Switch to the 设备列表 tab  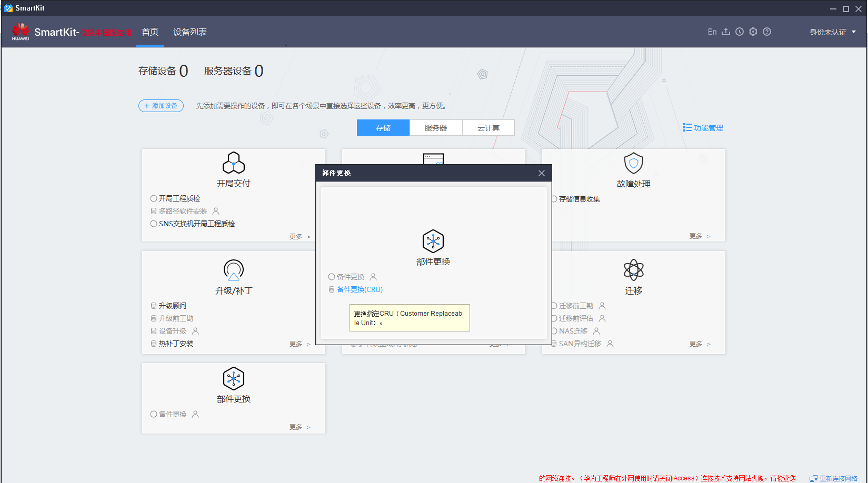189,32
